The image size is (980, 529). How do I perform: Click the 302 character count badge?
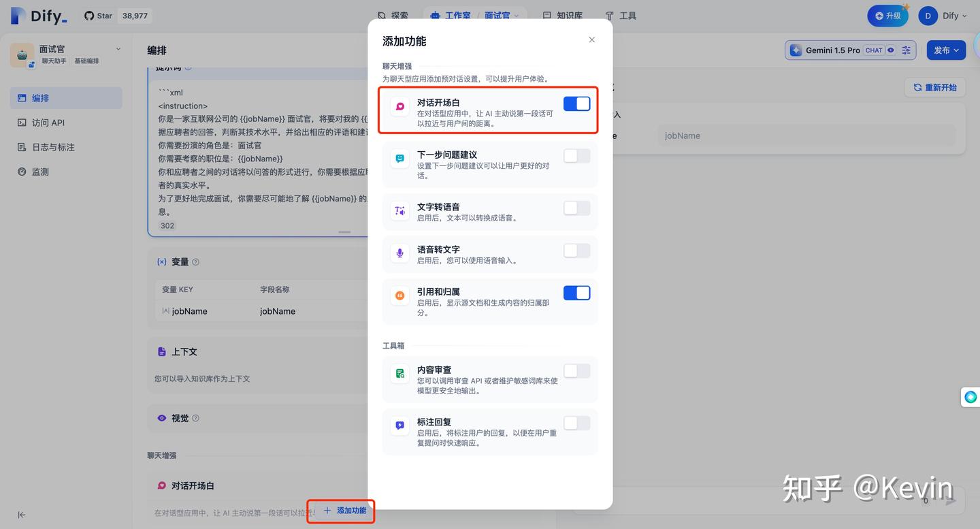pos(167,225)
